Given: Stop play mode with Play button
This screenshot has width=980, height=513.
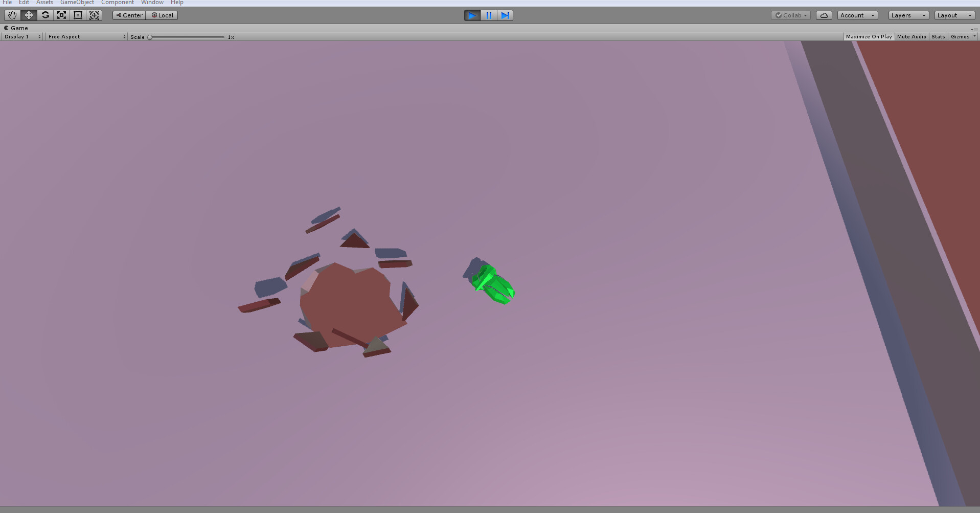Looking at the screenshot, I should [472, 15].
